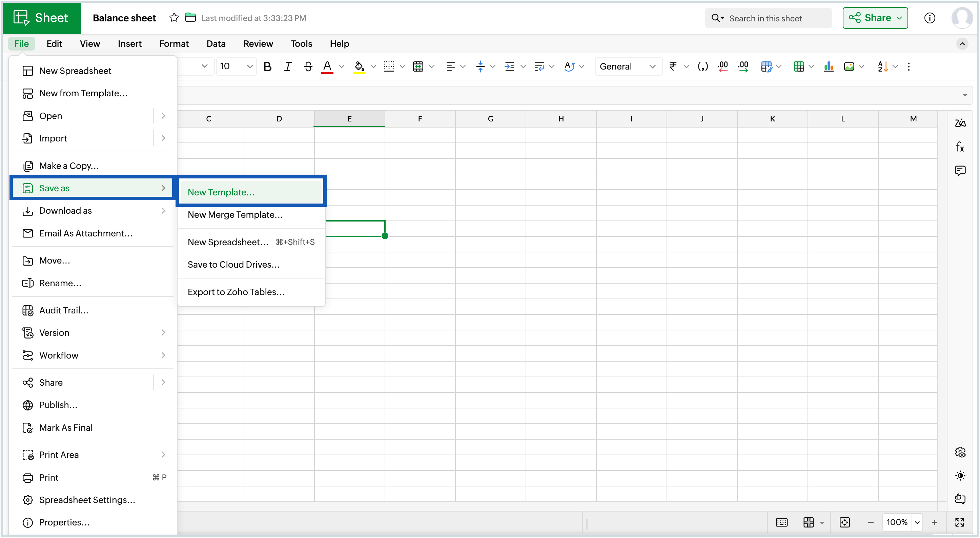Viewport: 980px width, 538px height.
Task: Toggle dark appearance mode
Action: tap(960, 476)
